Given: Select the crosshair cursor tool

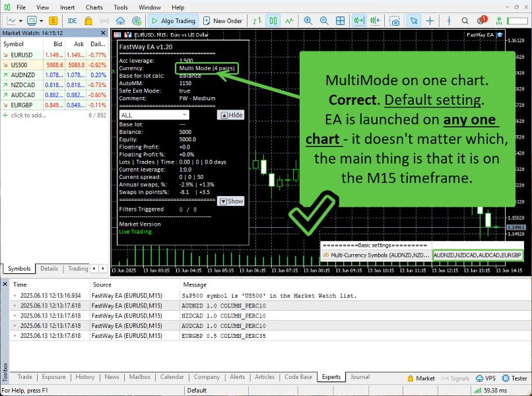Looking at the screenshot, I should pyautogui.click(x=430, y=20).
